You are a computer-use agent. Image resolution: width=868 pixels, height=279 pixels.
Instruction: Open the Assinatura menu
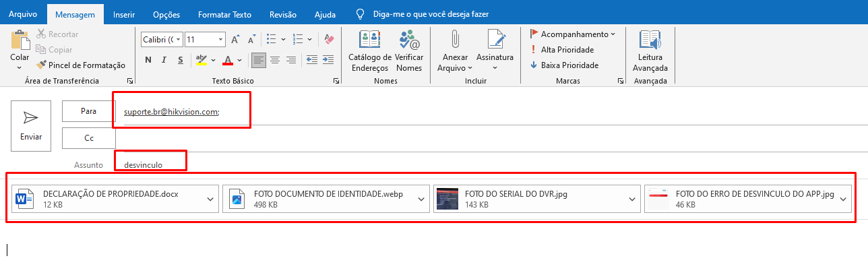495,51
